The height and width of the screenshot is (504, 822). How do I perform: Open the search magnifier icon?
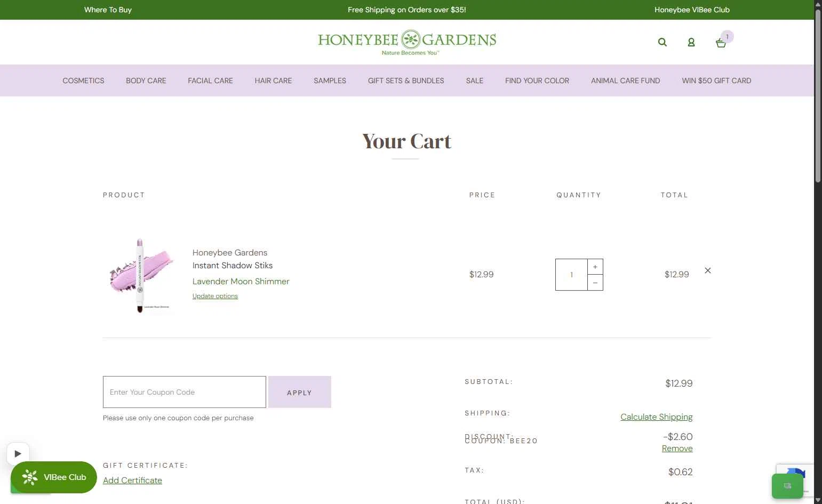(662, 42)
